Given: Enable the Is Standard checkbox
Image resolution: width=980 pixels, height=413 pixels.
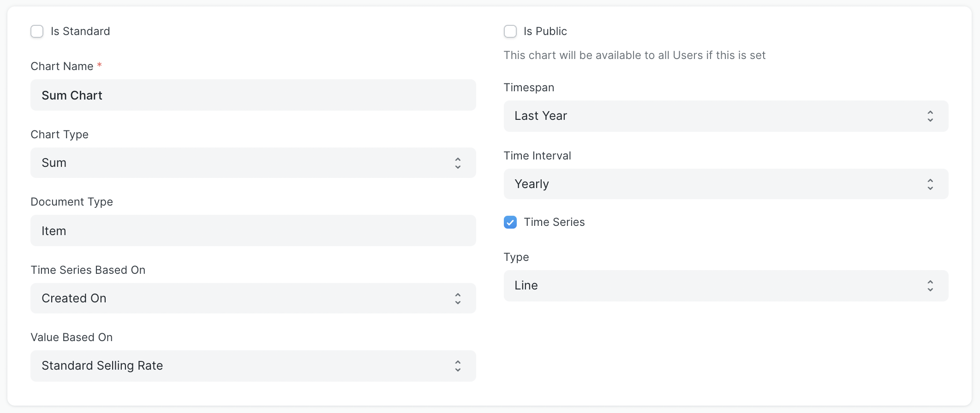Looking at the screenshot, I should point(37,31).
